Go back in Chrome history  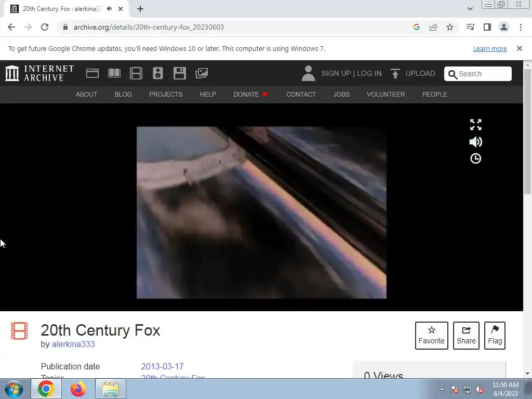tap(11, 27)
